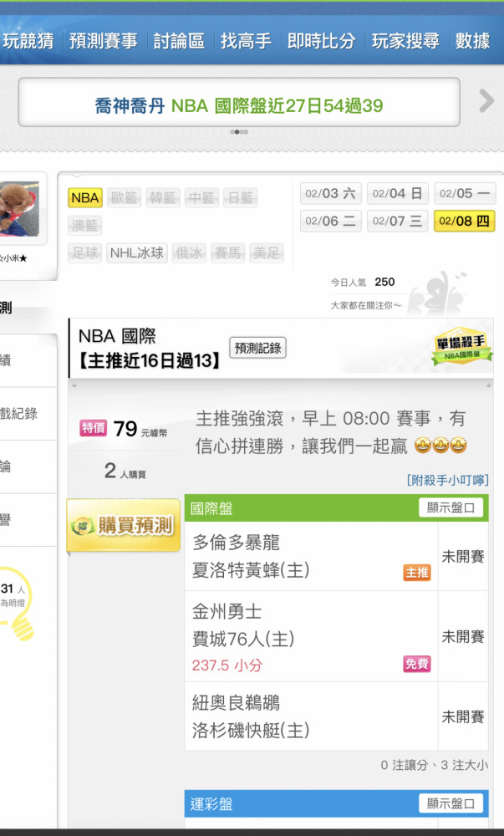Image resolution: width=504 pixels, height=836 pixels.
Task: Open 找高手 navigation item
Action: tap(246, 41)
